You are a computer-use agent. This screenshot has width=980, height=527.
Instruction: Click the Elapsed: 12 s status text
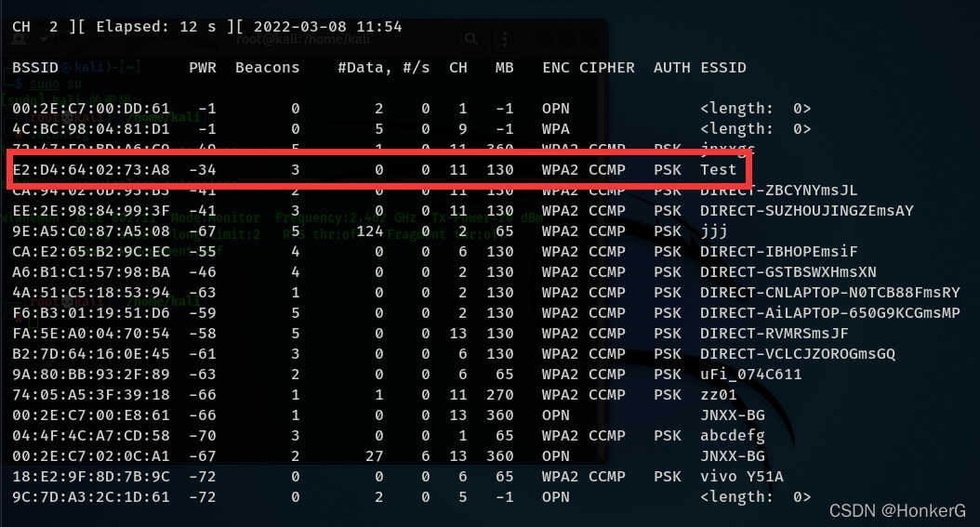click(x=155, y=27)
